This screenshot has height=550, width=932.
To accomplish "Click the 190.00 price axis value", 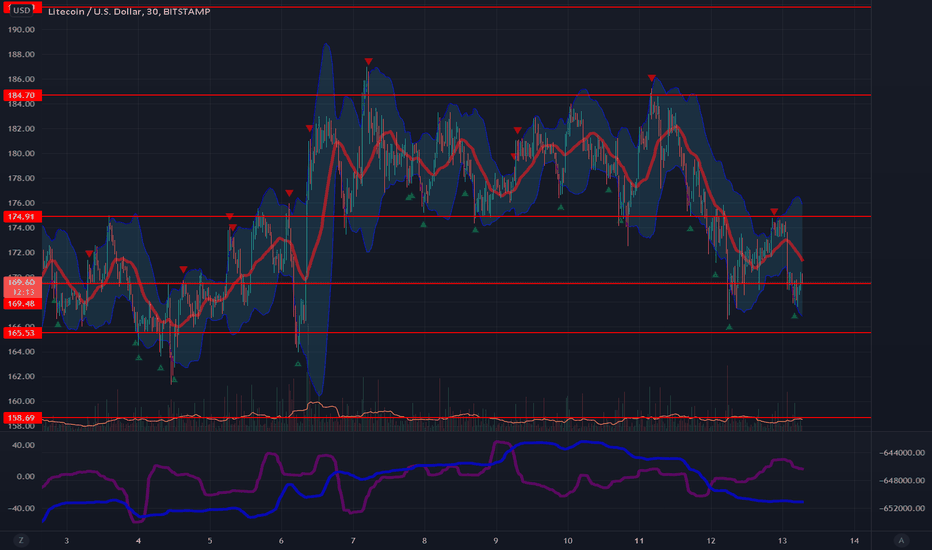I will tap(21, 30).
